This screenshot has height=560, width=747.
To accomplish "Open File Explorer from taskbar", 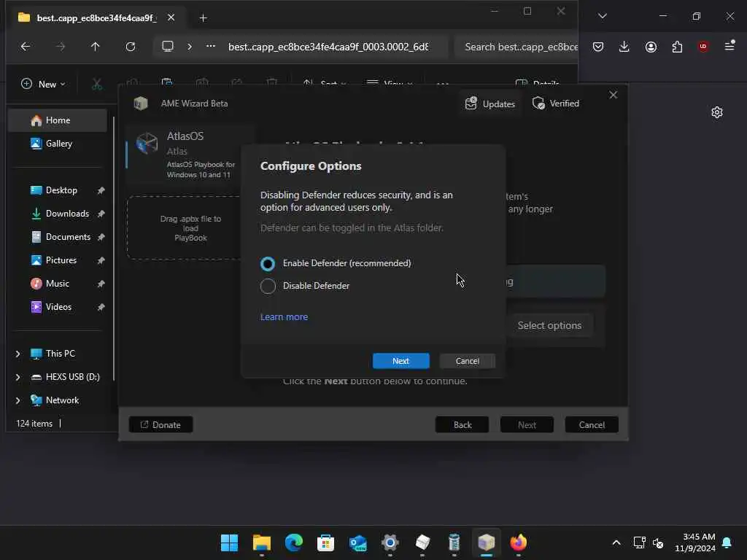I will (262, 542).
